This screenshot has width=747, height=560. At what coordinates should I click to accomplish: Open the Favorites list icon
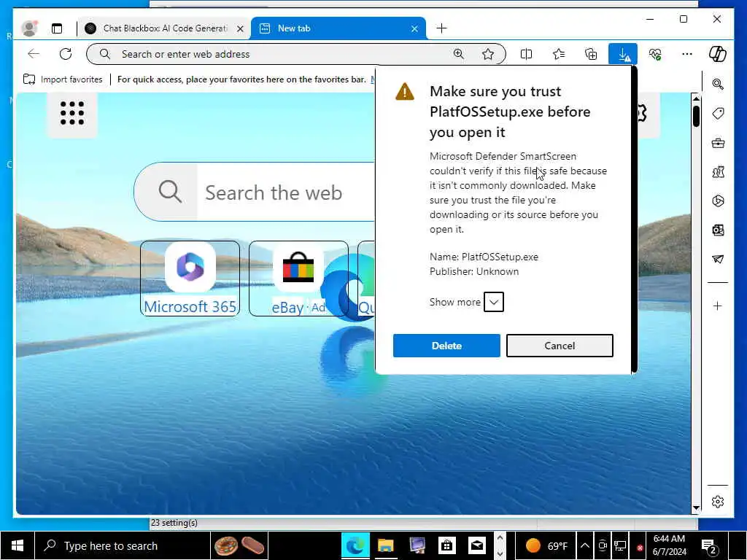[559, 54]
